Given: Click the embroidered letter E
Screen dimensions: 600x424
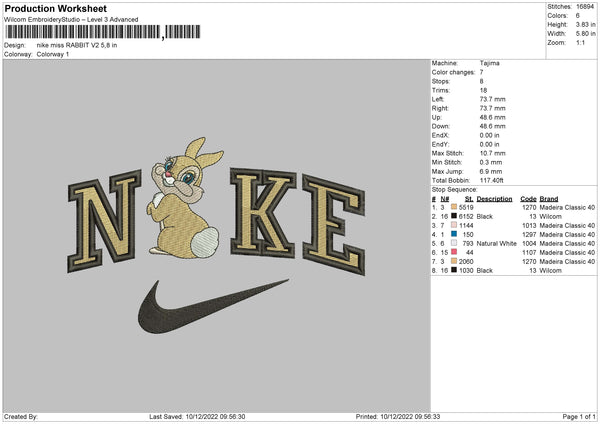Looking at the screenshot, I should point(334,225).
